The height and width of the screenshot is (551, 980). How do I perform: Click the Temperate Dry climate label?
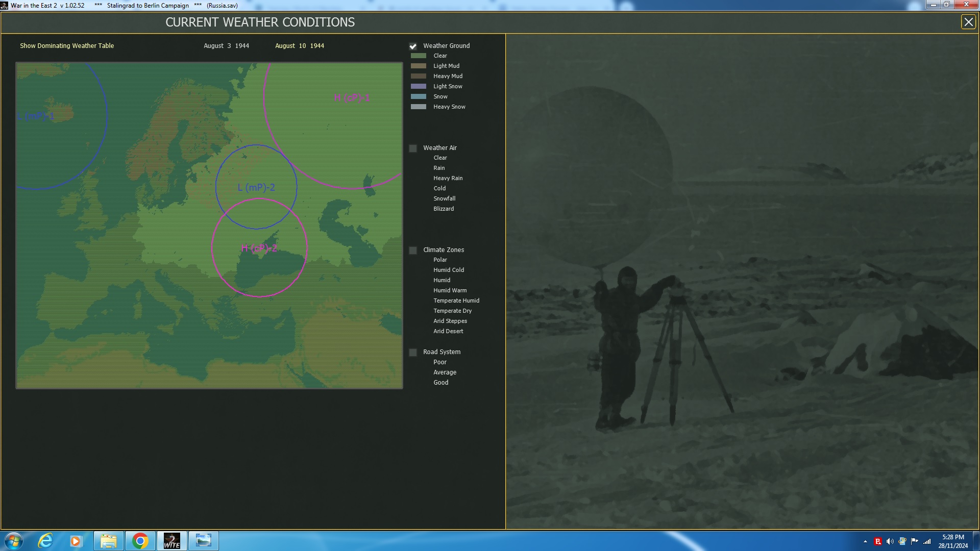[x=453, y=311]
